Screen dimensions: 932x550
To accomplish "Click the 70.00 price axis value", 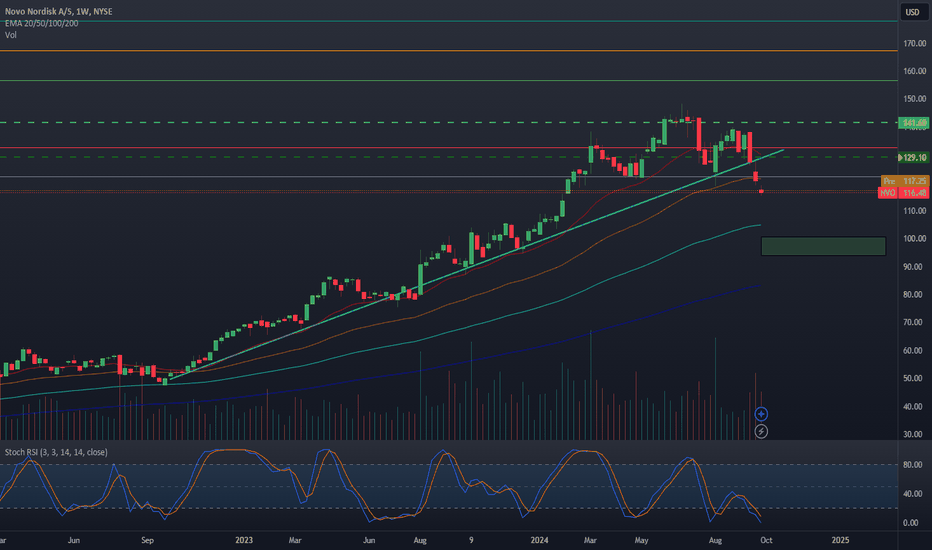I will tap(915, 322).
